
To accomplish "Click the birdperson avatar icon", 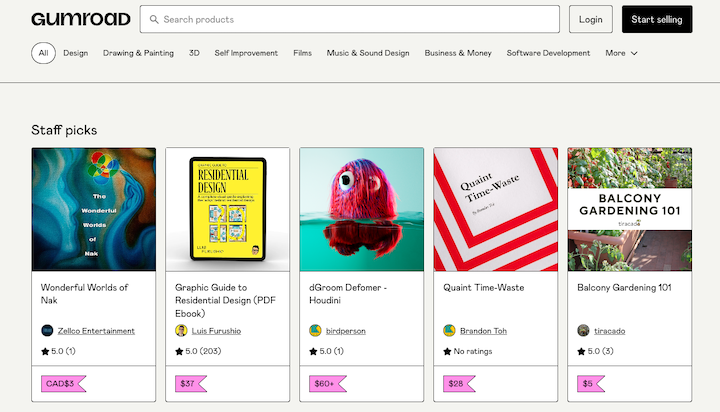I will 315,330.
